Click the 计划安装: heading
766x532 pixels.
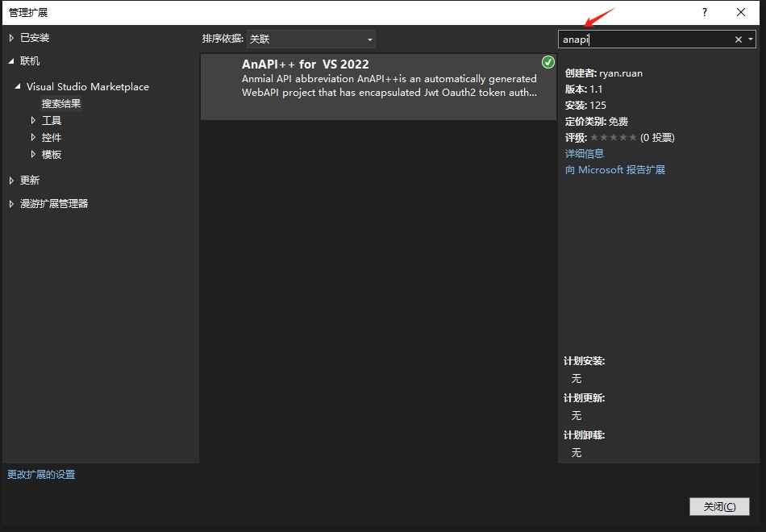coord(585,361)
